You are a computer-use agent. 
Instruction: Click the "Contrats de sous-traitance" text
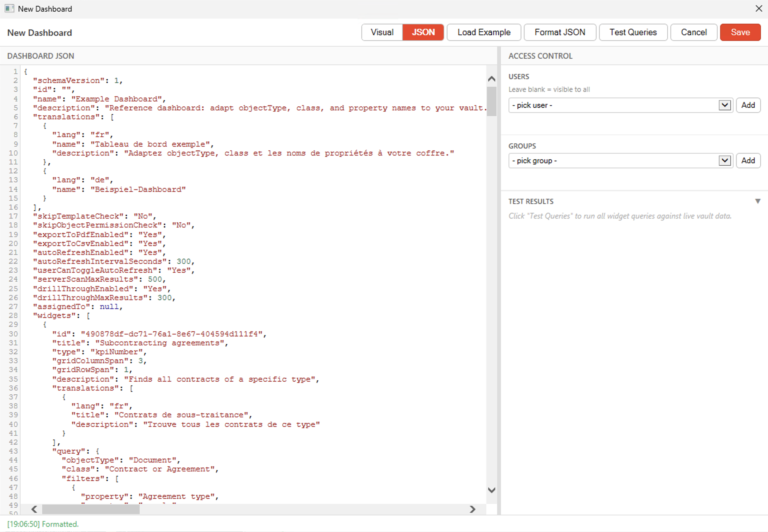(x=181, y=415)
